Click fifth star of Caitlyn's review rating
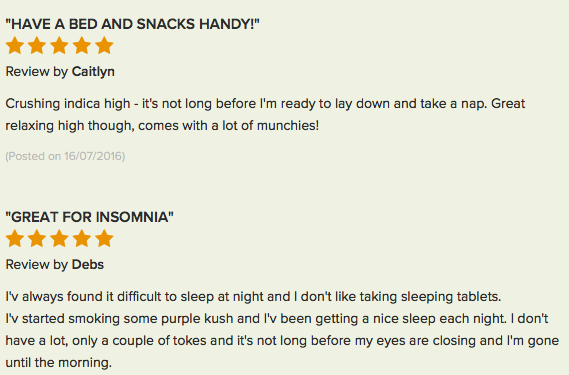The height and width of the screenshot is (375, 569). 105,45
